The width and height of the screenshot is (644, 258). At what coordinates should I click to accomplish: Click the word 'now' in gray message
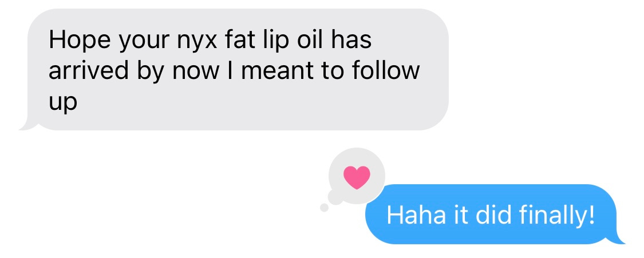[196, 72]
